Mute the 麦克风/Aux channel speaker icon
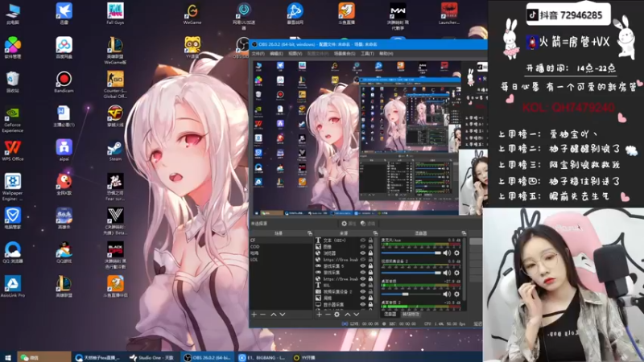 pos(448,253)
